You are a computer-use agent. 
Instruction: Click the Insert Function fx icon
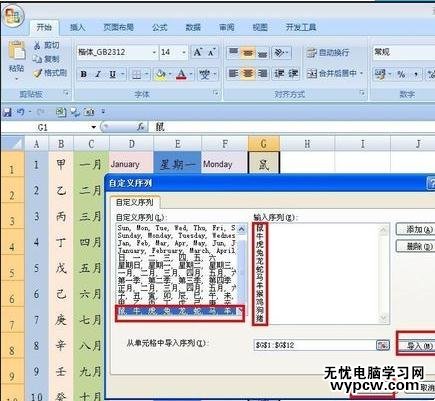pos(141,127)
